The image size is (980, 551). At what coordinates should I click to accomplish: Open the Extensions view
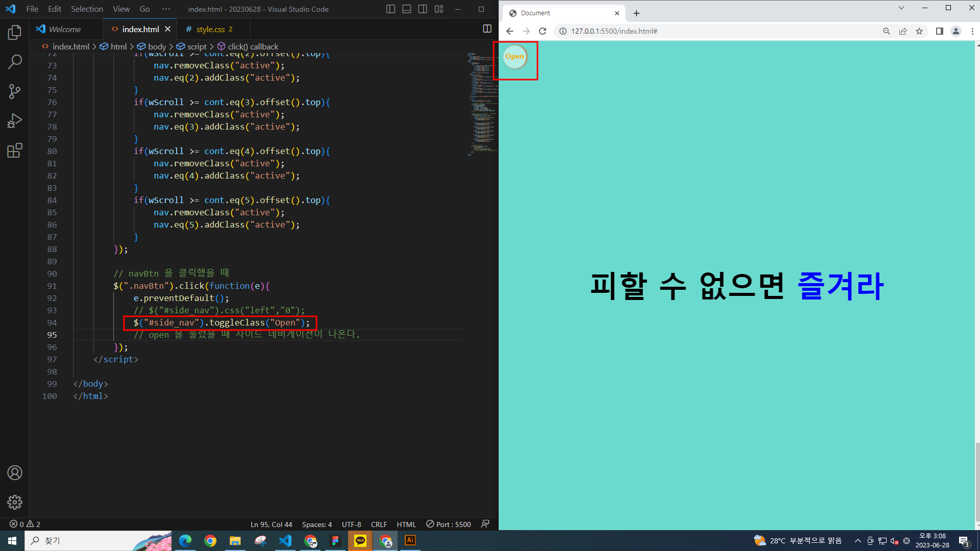click(x=15, y=151)
